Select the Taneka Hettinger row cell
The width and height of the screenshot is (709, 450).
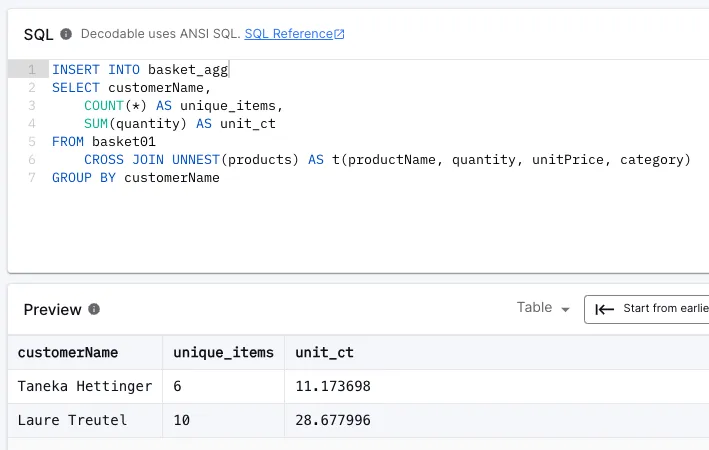point(85,386)
